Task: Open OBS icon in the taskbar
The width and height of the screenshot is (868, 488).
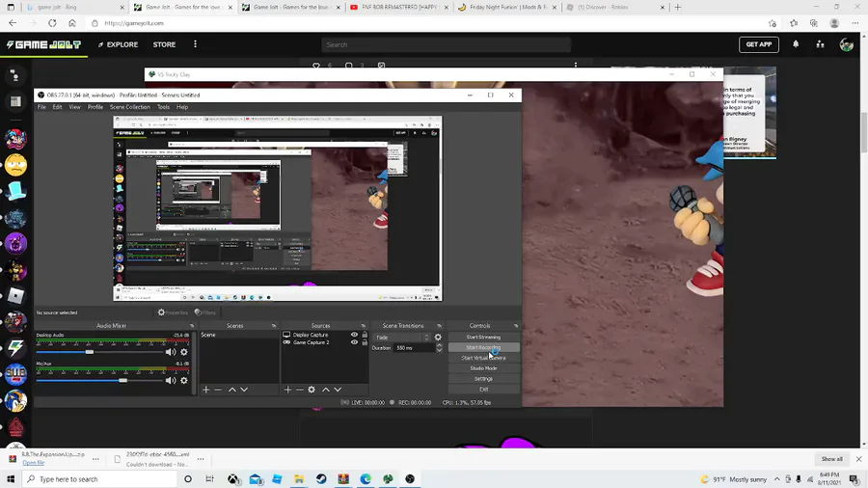Action: coord(410,479)
